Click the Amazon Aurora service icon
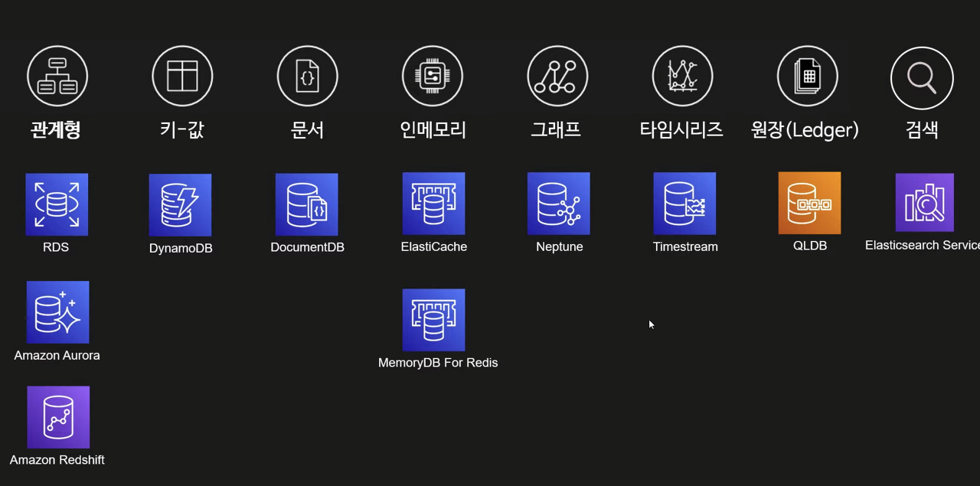Screen dimensions: 980x486 click(57, 312)
